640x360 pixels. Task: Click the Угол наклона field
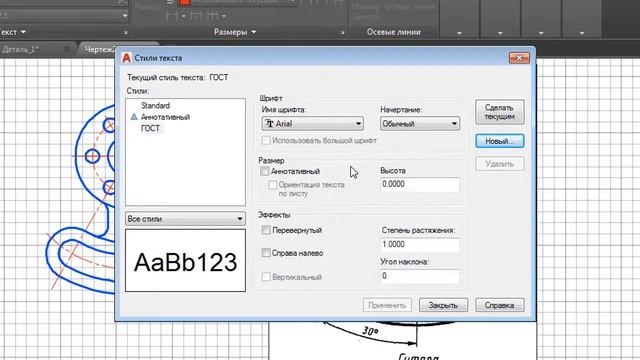point(420,276)
